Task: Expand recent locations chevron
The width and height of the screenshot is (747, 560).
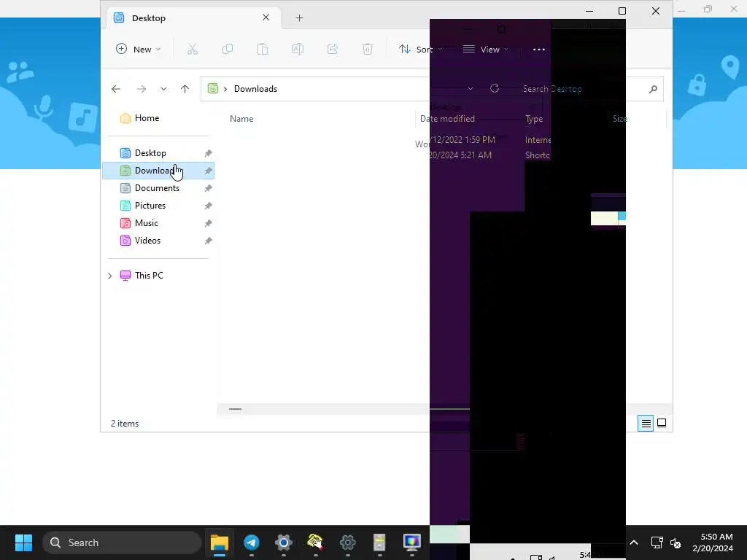Action: coord(163,89)
